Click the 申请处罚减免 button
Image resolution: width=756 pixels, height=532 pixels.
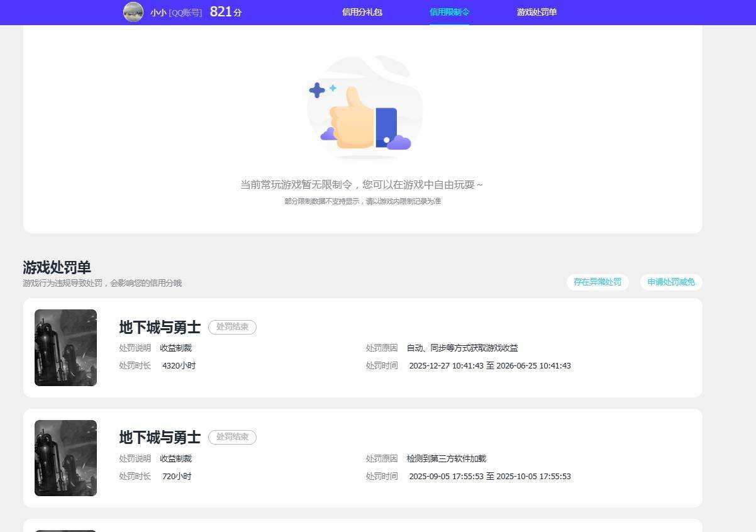tap(671, 282)
